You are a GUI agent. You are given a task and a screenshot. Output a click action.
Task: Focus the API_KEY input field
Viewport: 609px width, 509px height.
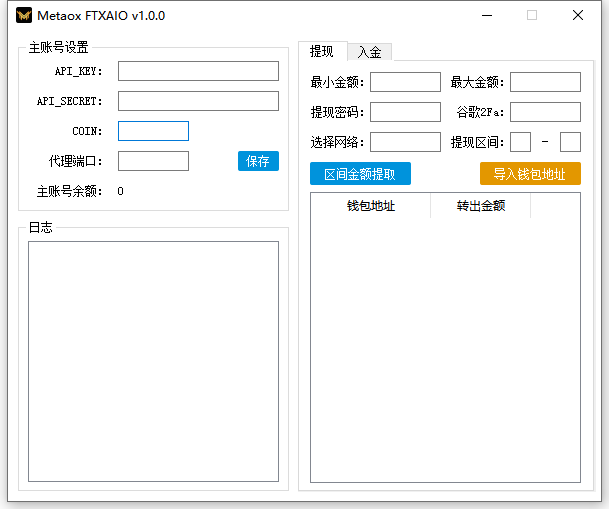[x=198, y=71]
